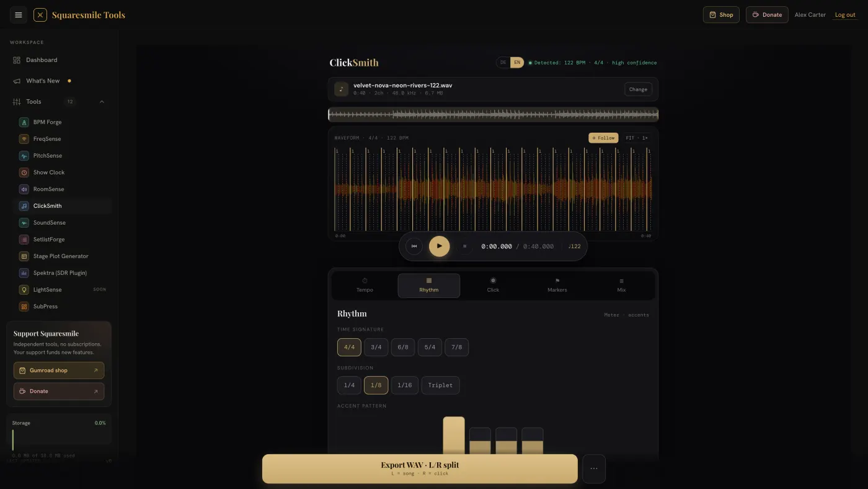868x489 pixels.
Task: Click the tempo indicator ♩122
Action: pos(575,246)
